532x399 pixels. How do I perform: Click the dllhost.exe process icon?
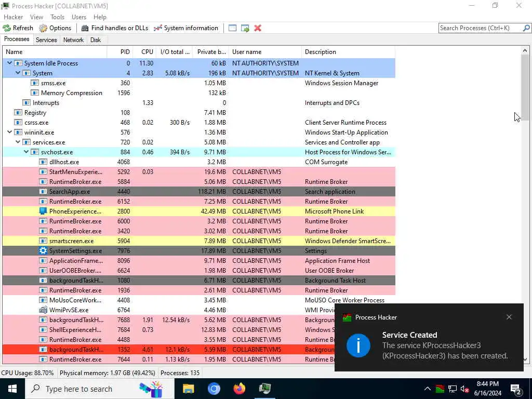tap(43, 162)
